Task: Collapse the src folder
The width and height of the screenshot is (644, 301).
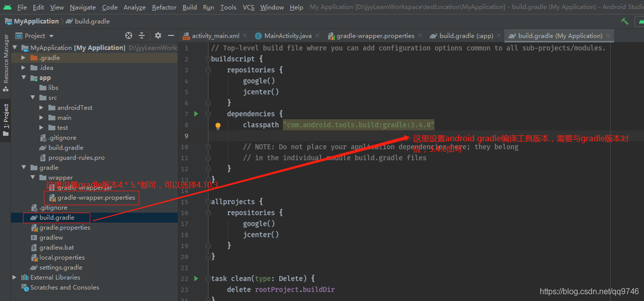Action: tap(32, 98)
